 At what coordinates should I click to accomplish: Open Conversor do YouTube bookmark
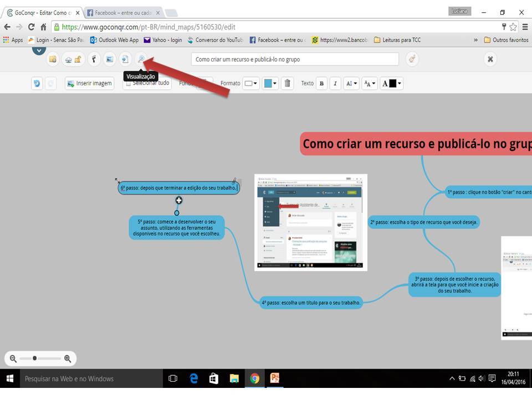pos(215,40)
